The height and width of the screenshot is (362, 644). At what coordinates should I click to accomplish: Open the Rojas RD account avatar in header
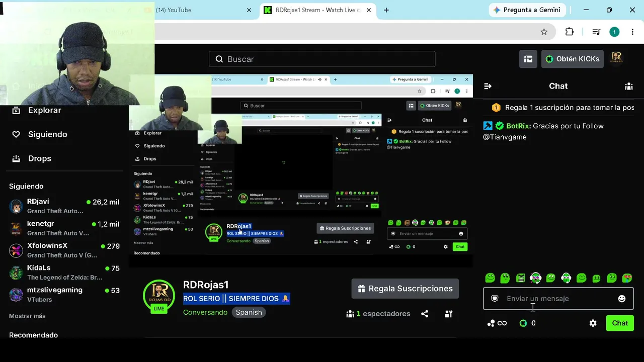click(x=617, y=59)
